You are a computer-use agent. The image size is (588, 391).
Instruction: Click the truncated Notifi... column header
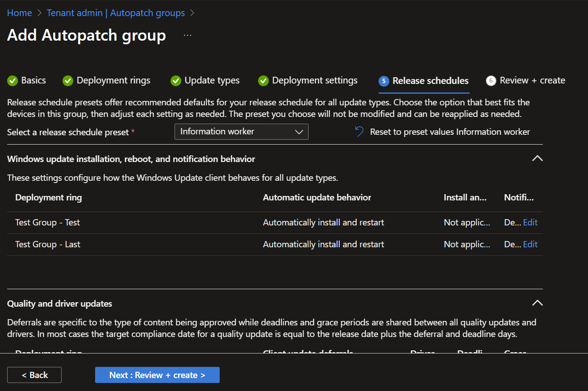point(519,197)
